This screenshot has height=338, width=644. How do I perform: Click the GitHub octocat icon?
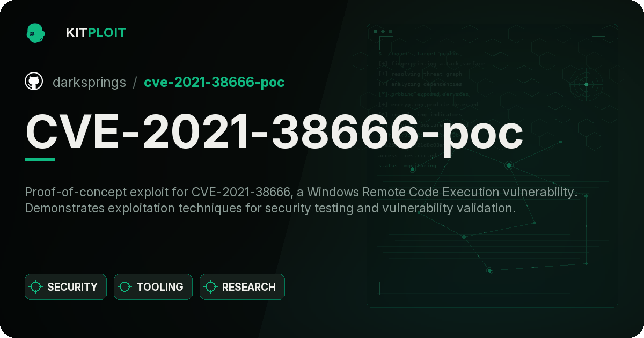tap(34, 82)
